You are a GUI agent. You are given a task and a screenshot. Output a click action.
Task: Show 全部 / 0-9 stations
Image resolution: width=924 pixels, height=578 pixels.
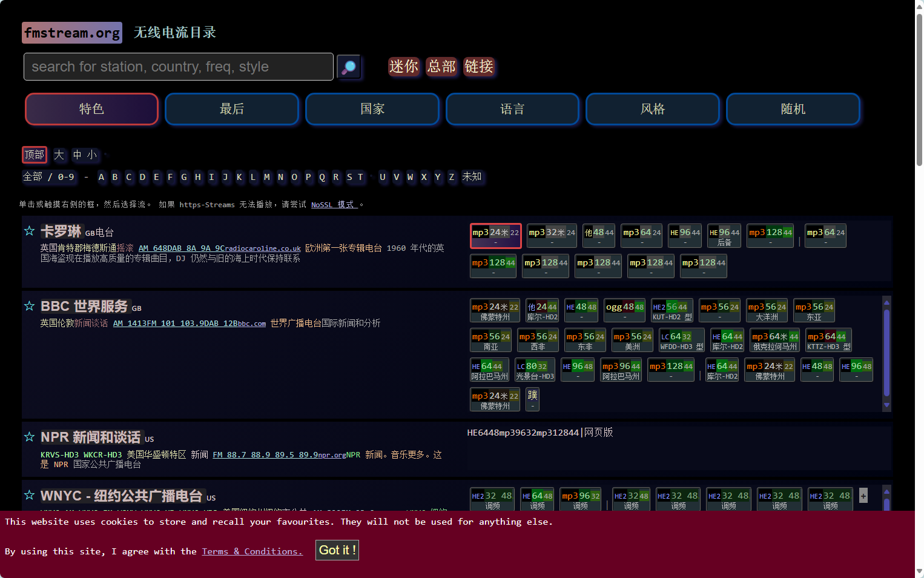(x=48, y=177)
